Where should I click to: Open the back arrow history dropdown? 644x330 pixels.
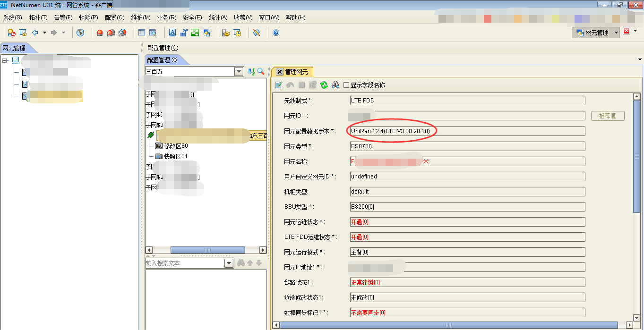coord(44,33)
